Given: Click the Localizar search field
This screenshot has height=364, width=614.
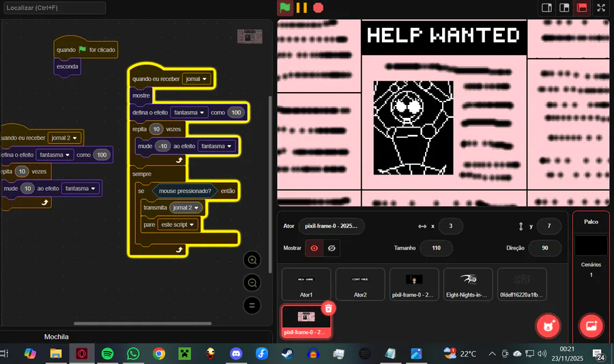Looking at the screenshot, I should point(55,7).
